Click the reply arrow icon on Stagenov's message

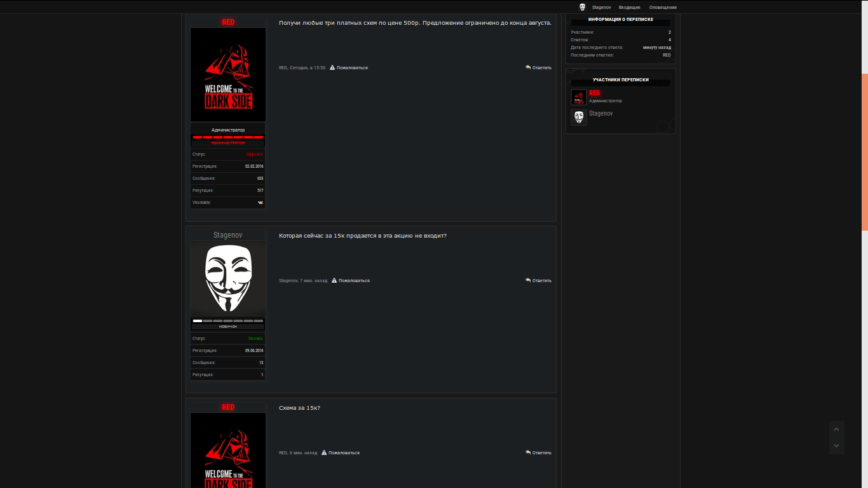click(528, 280)
